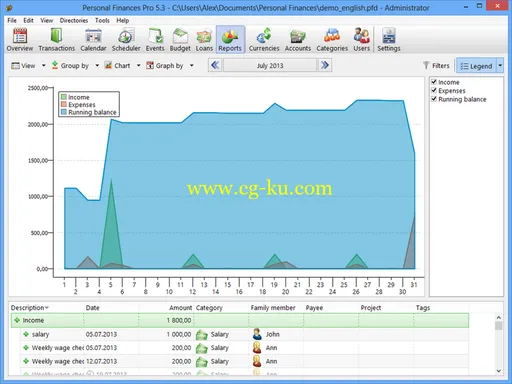Sort by the Project column header
This screenshot has height=384, width=512.
tap(386, 308)
